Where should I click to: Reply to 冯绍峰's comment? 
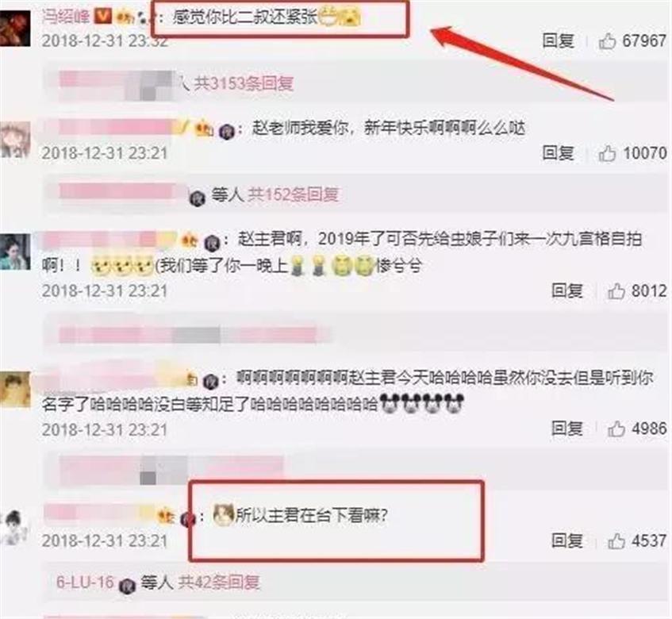tap(558, 41)
